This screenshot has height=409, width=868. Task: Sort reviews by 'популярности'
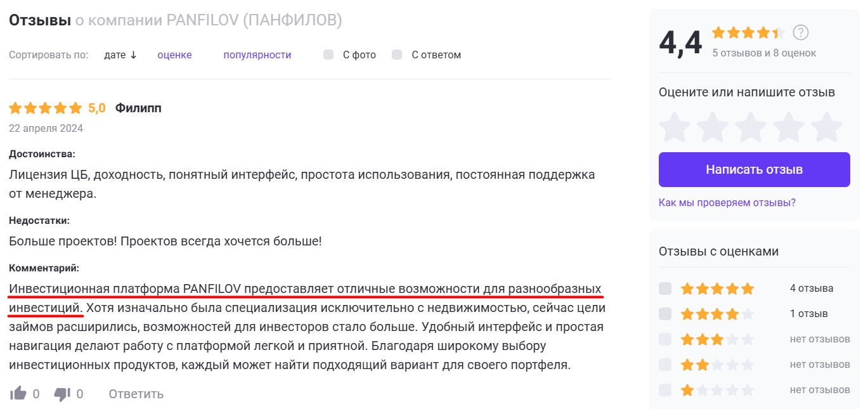pyautogui.click(x=257, y=55)
